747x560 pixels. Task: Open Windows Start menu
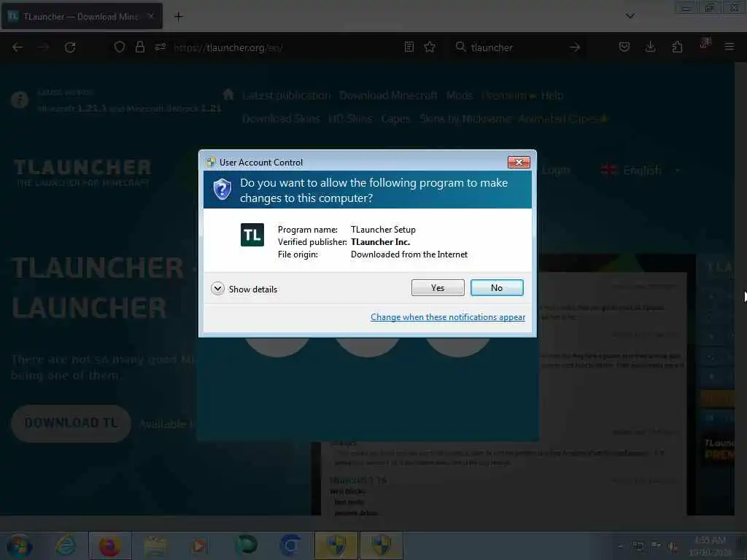[x=19, y=545]
